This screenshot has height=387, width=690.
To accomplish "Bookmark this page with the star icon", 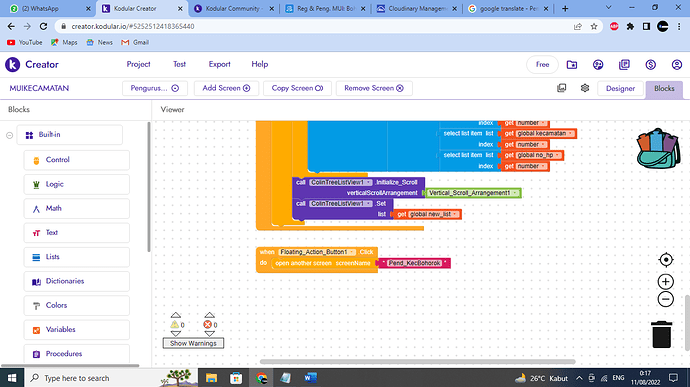I will coord(594,26).
